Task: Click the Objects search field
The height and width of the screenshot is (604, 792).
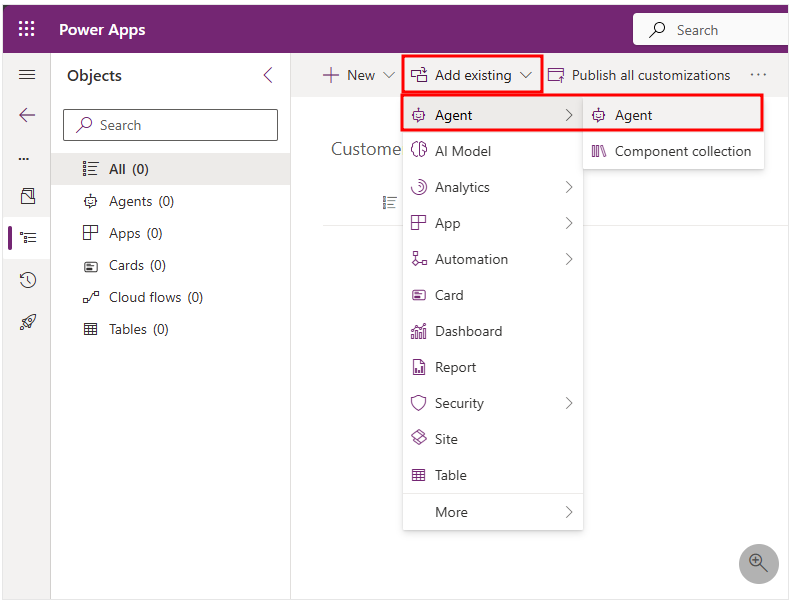Action: click(x=170, y=125)
